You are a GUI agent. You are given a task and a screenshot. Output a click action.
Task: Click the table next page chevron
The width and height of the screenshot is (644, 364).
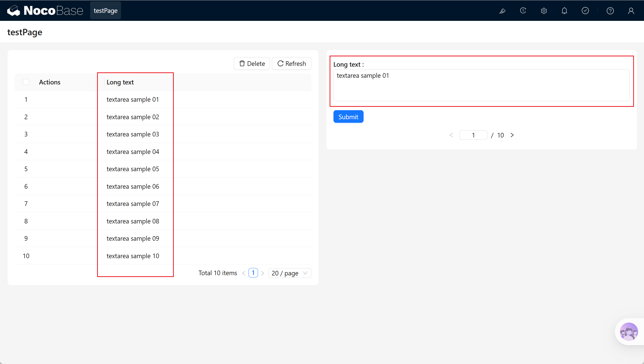[263, 273]
